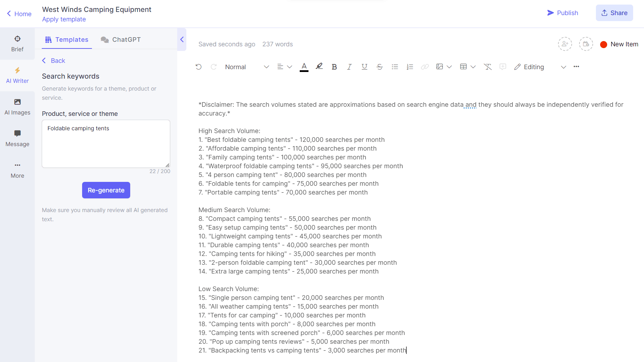Toggle underline formatting
Image resolution: width=644 pixels, height=362 pixels.
[364, 67]
